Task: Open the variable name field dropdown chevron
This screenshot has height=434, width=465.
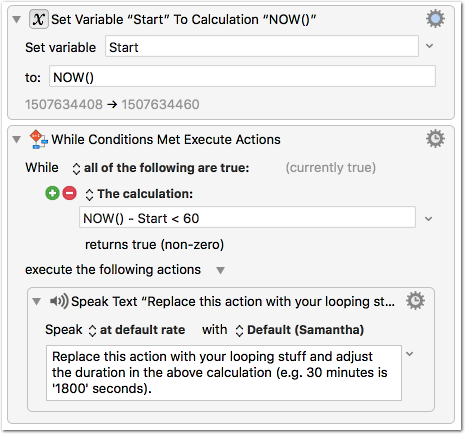Action: [x=430, y=46]
